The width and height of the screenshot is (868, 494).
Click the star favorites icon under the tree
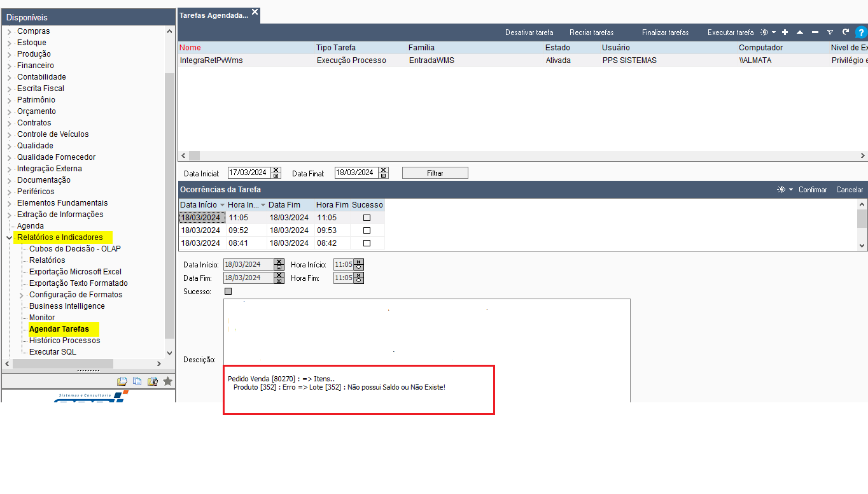point(167,381)
